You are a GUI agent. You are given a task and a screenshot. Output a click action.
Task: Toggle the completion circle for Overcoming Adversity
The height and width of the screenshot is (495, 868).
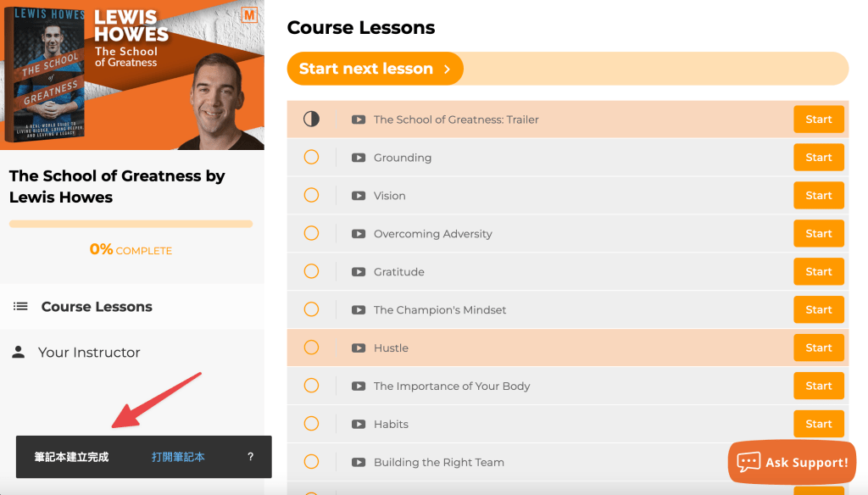pos(311,234)
